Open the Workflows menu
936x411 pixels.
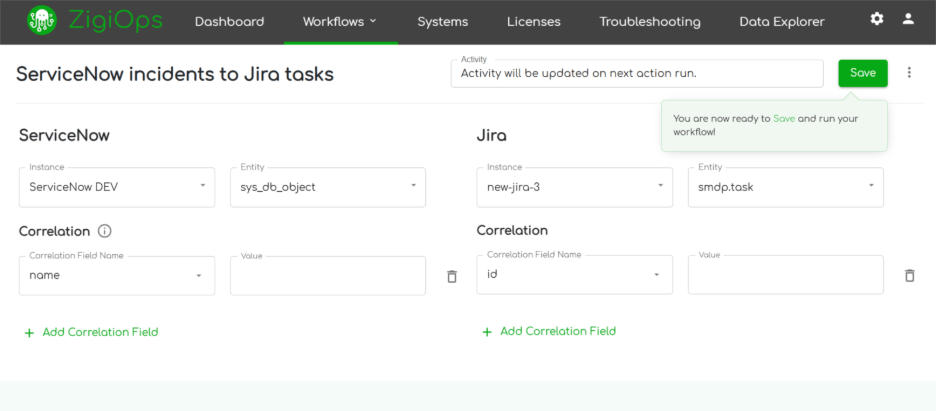[340, 22]
